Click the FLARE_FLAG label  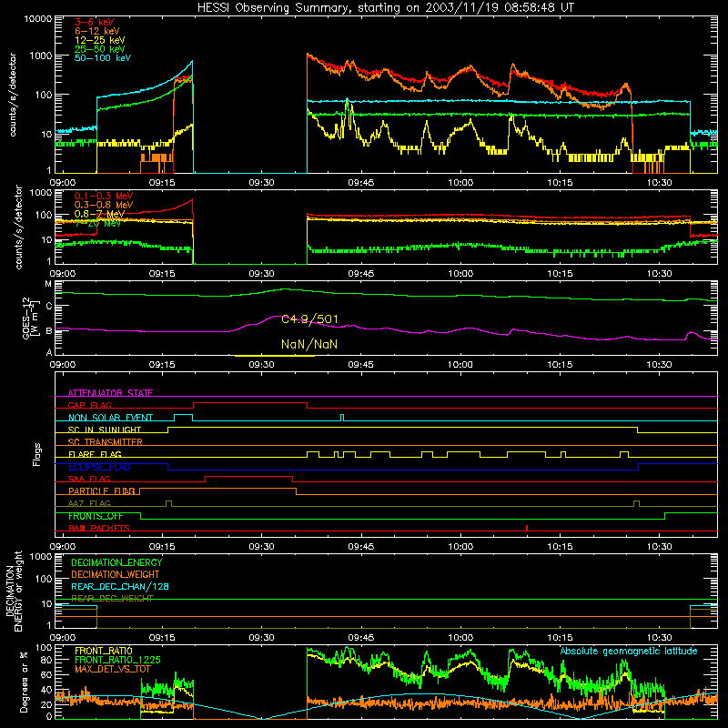(x=95, y=454)
